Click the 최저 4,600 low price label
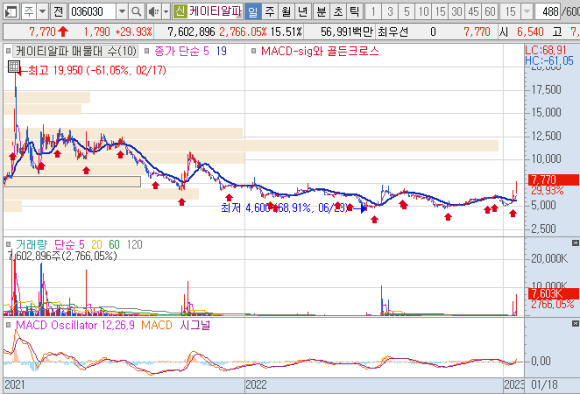The height and width of the screenshot is (394, 580). [x=285, y=208]
